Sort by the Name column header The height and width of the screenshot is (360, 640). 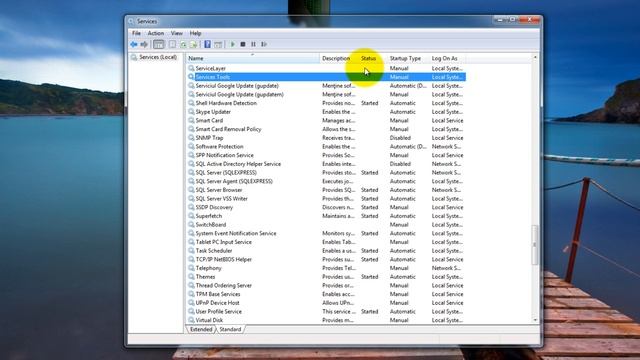[253, 58]
